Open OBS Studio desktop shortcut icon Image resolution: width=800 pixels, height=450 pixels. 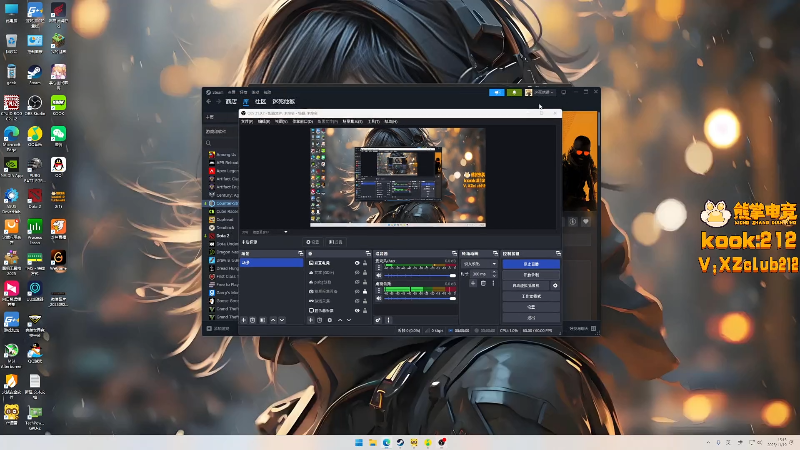click(35, 106)
